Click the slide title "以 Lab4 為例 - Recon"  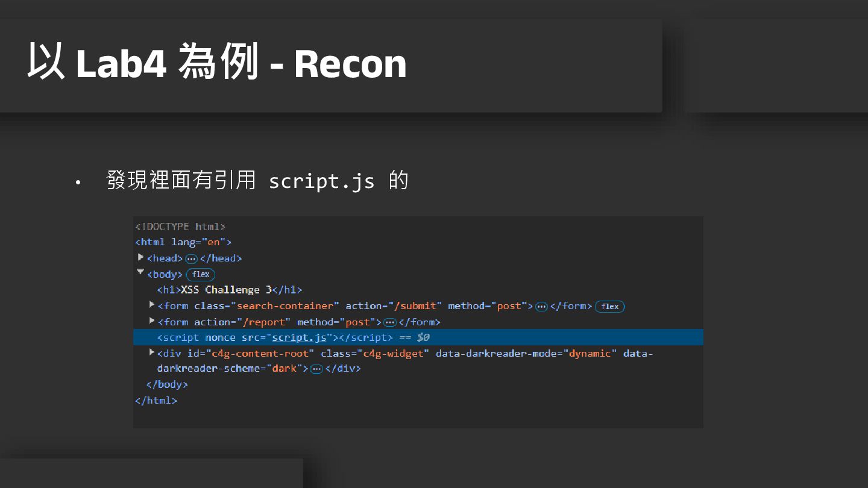click(217, 63)
